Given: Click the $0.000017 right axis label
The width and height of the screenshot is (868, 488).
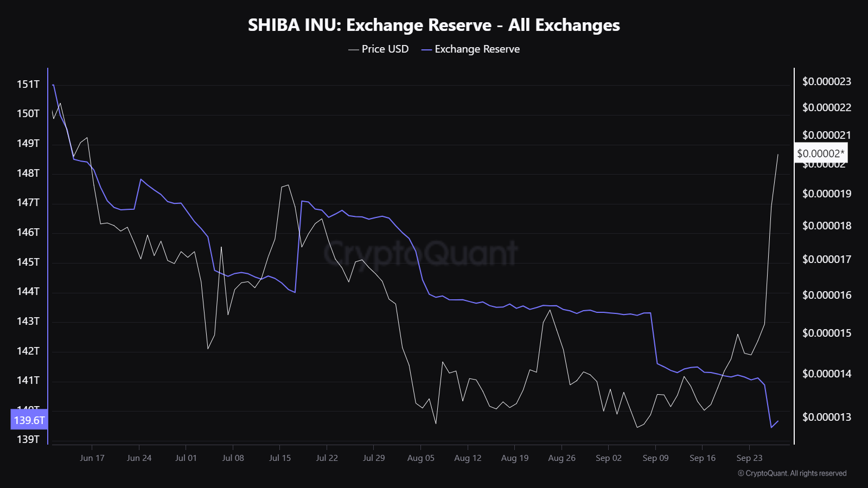Looking at the screenshot, I should (x=827, y=259).
